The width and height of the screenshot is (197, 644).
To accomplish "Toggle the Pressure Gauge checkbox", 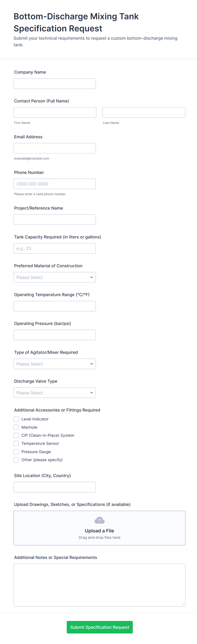I will tap(16, 451).
